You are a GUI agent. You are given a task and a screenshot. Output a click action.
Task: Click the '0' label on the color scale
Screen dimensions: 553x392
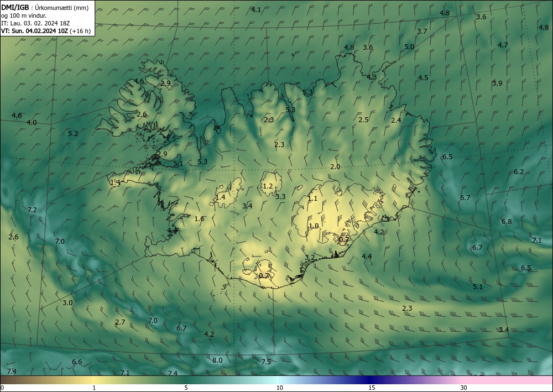(2, 388)
